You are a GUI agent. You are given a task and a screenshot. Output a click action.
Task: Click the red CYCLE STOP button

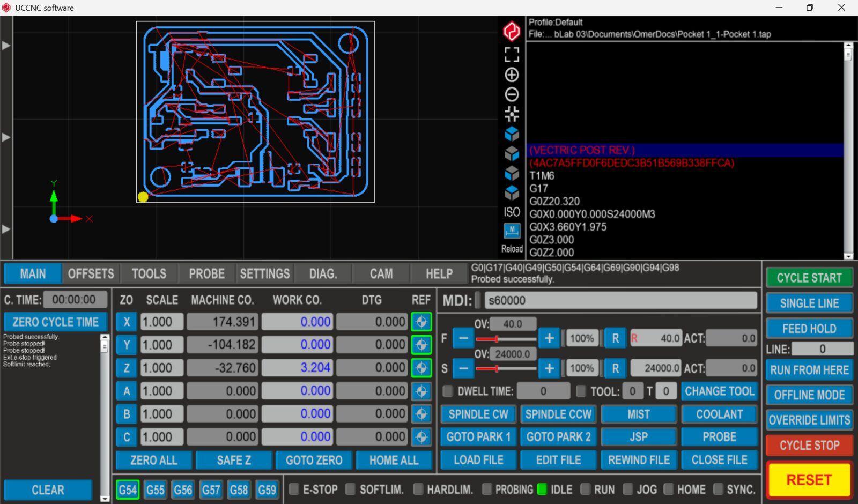click(809, 446)
